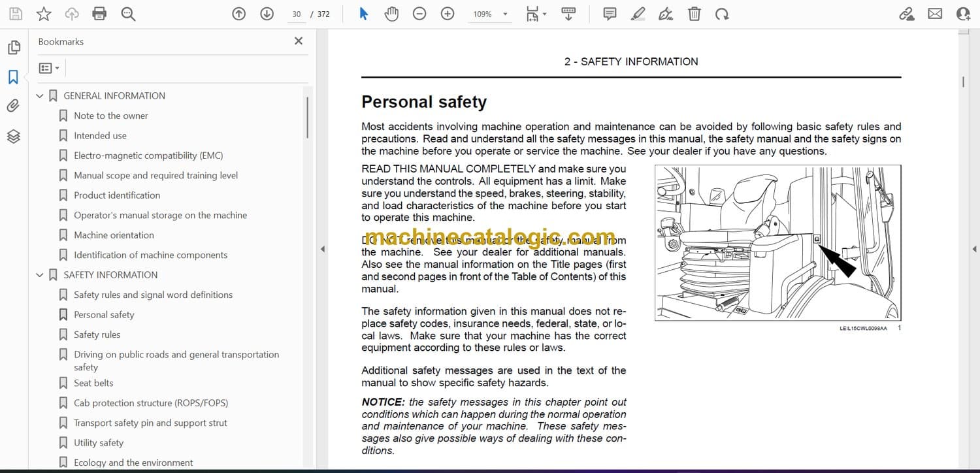Click the share link icon
The height and width of the screenshot is (473, 980).
click(x=907, y=14)
